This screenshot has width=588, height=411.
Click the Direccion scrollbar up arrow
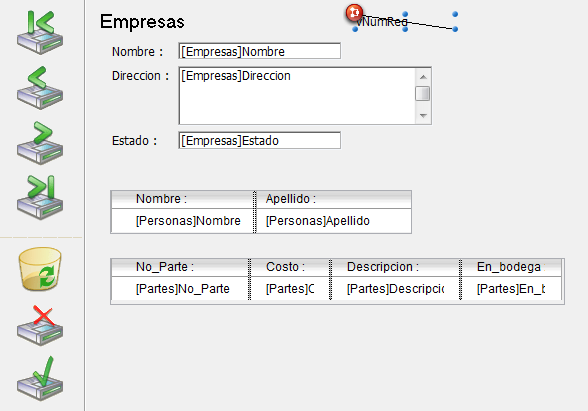pyautogui.click(x=423, y=77)
